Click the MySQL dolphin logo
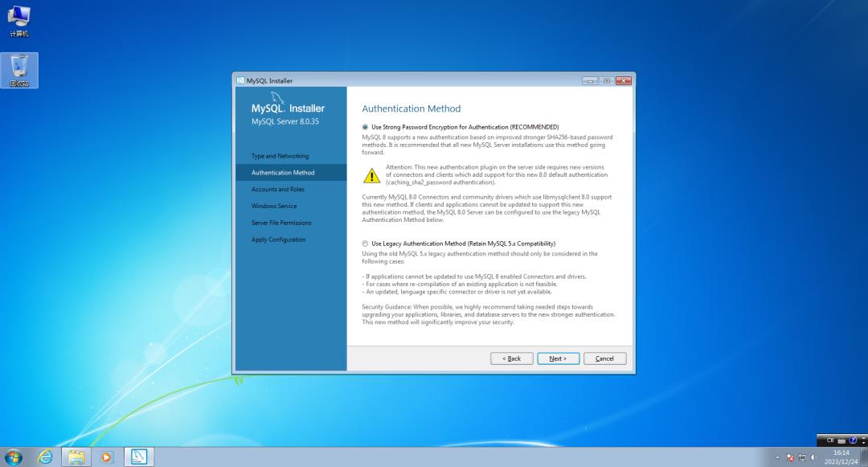Image resolution: width=868 pixels, height=467 pixels. (277, 97)
